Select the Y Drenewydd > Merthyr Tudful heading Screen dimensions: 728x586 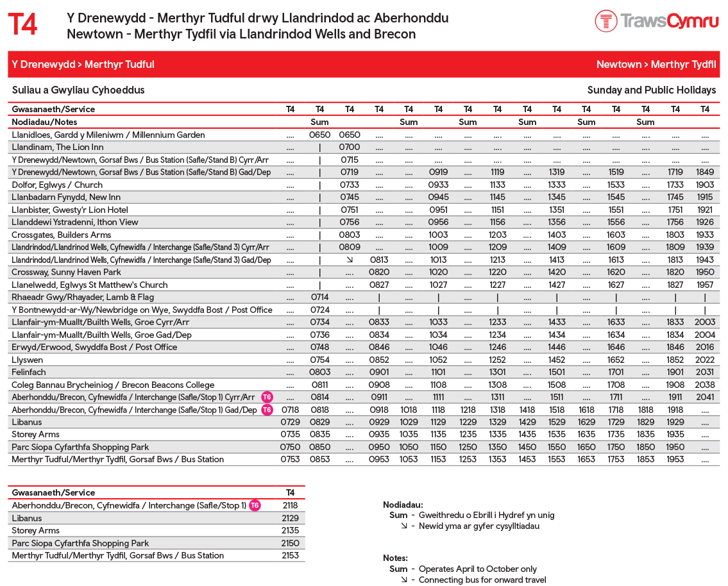[x=83, y=64]
